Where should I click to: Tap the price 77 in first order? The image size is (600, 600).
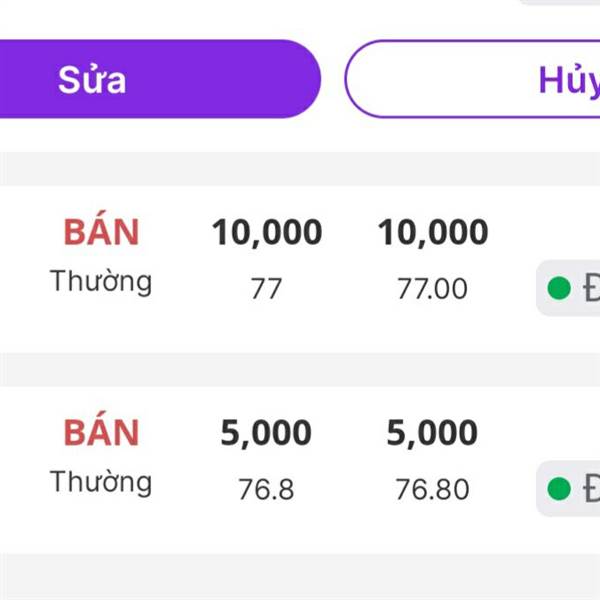[x=266, y=289]
